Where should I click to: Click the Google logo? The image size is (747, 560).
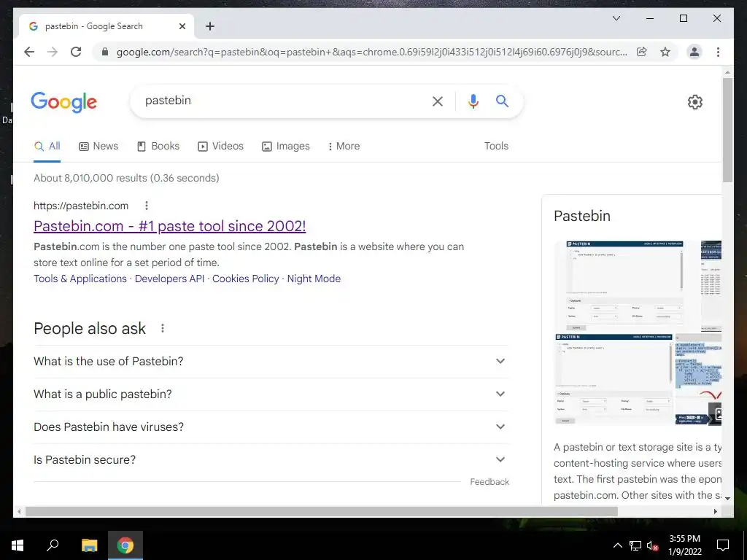[x=64, y=101]
